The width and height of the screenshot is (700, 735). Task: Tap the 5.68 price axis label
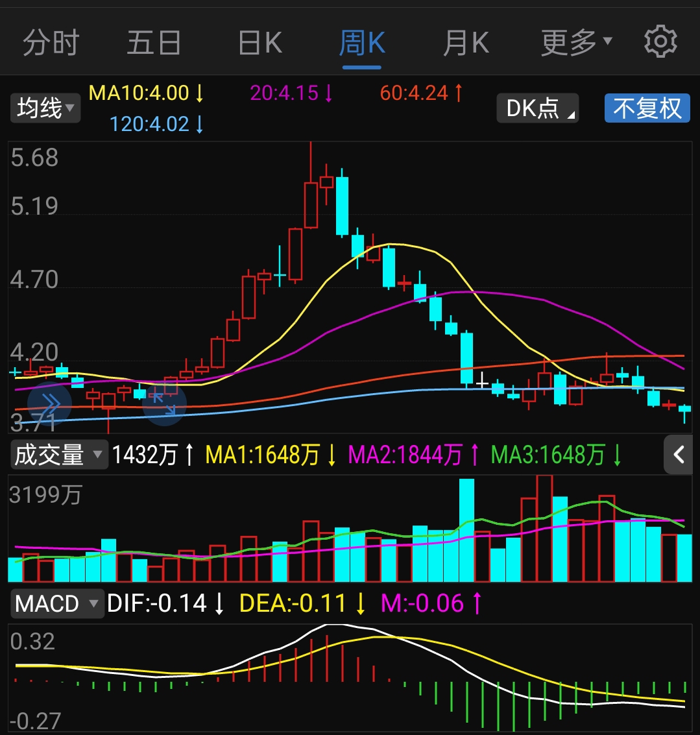coord(34,158)
